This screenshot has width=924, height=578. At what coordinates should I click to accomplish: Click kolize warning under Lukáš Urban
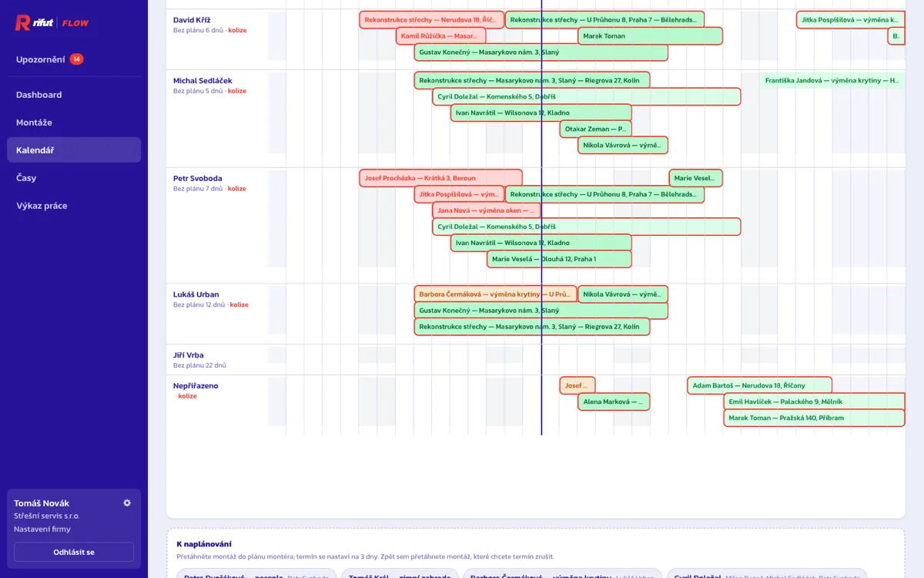(x=239, y=305)
